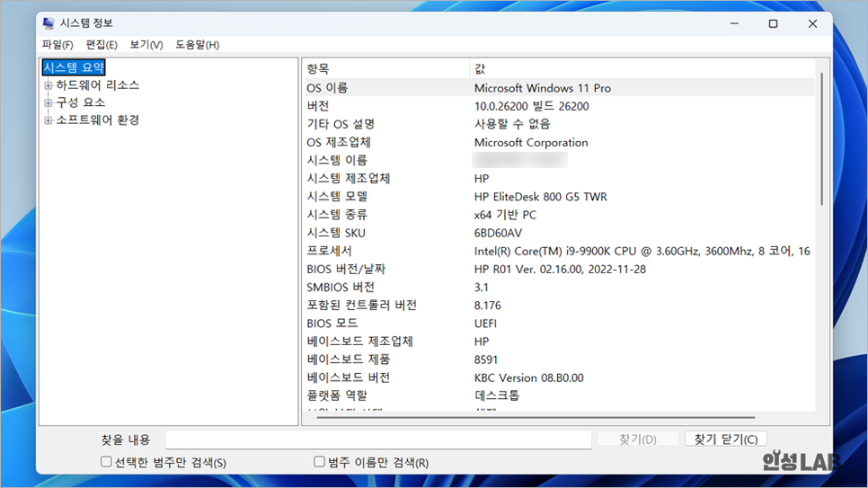Click the value KBC Version 08.B0.00

click(528, 377)
